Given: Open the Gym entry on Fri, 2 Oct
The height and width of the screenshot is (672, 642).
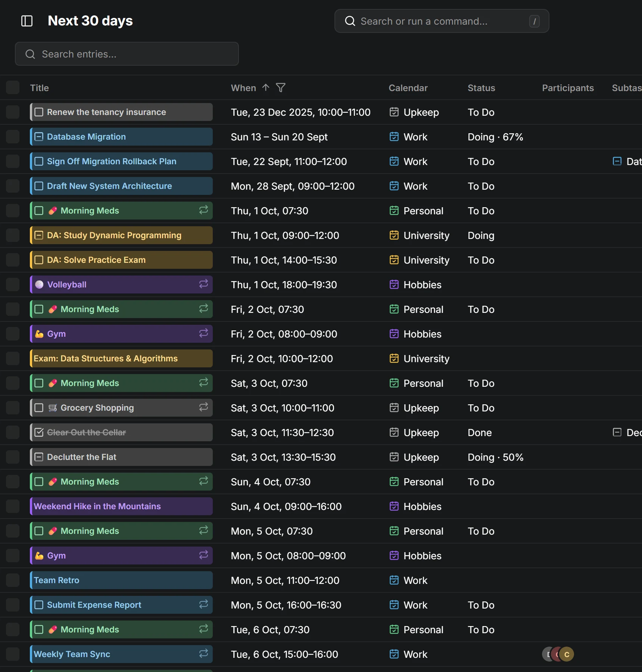Looking at the screenshot, I should point(121,334).
